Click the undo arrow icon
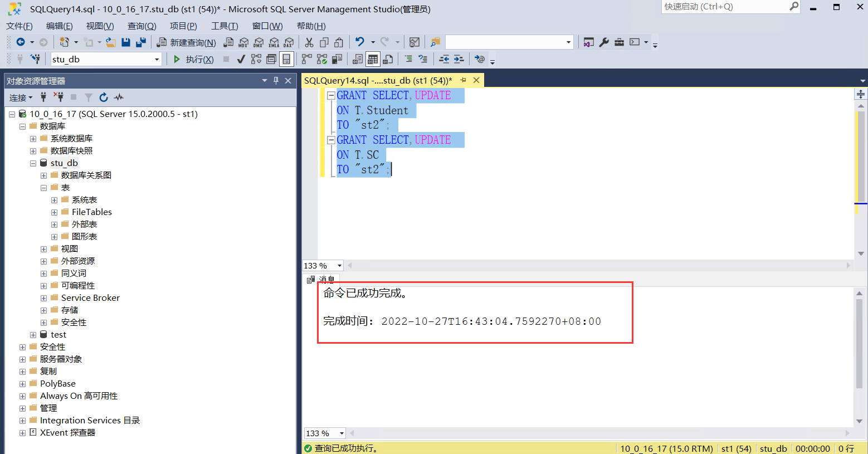The width and height of the screenshot is (868, 454). [x=360, y=42]
